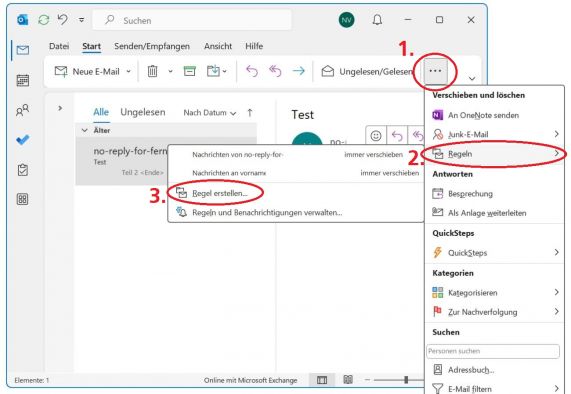Viewport: 571px width, 394px height.
Task: Open the Datei menu
Action: click(59, 46)
